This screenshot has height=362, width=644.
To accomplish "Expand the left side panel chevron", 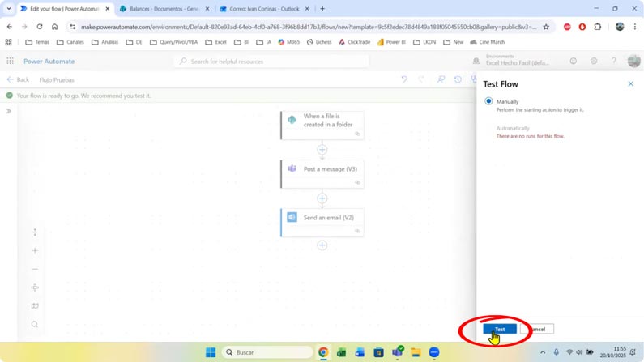I will click(9, 111).
